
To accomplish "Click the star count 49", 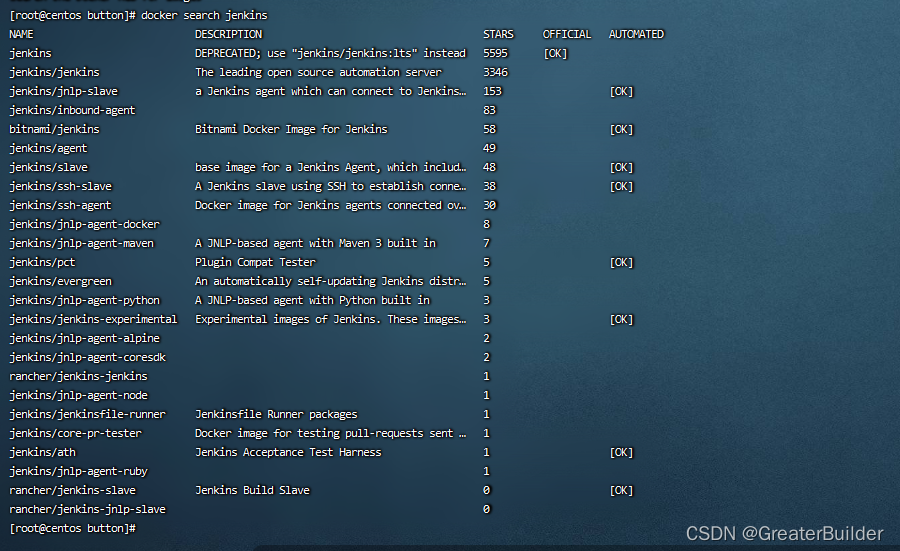I will pyautogui.click(x=489, y=148).
